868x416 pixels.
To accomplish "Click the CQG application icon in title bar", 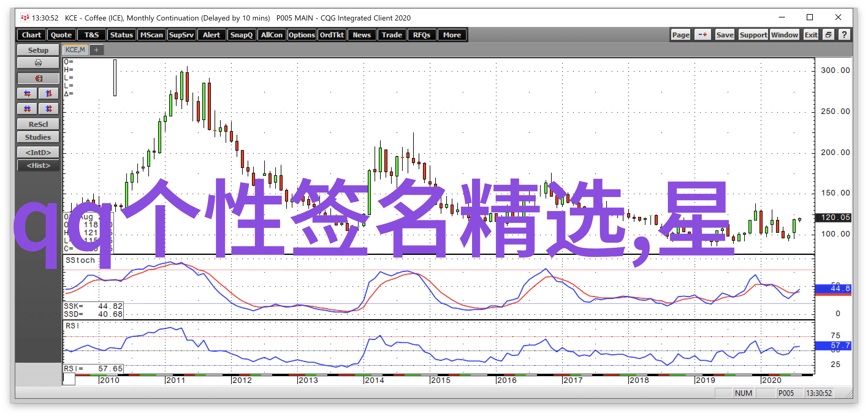I will pos(25,17).
